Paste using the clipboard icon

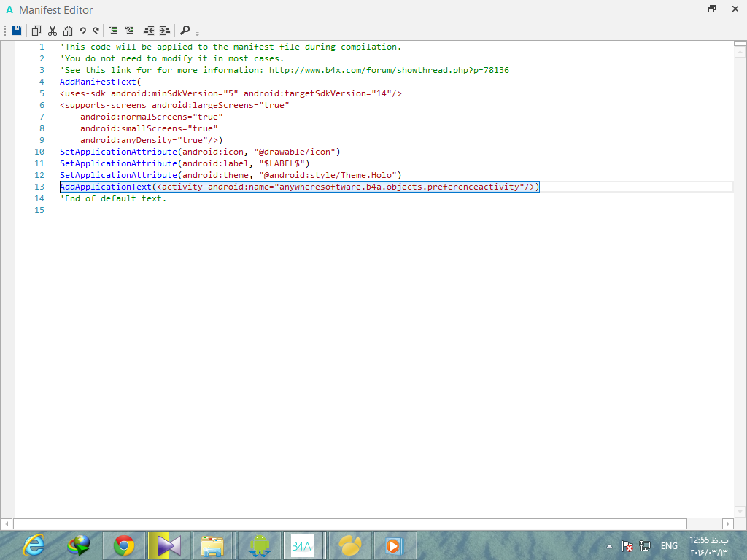(68, 31)
